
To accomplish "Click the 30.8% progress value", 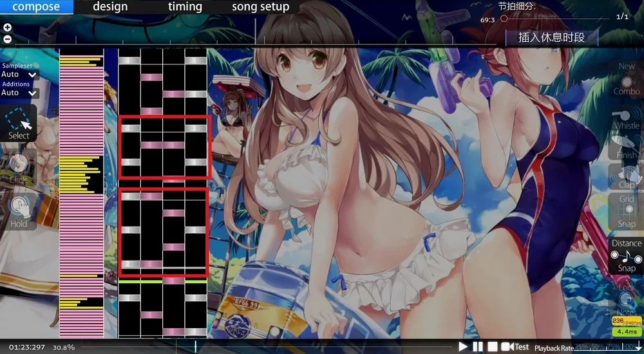I will coord(64,348).
